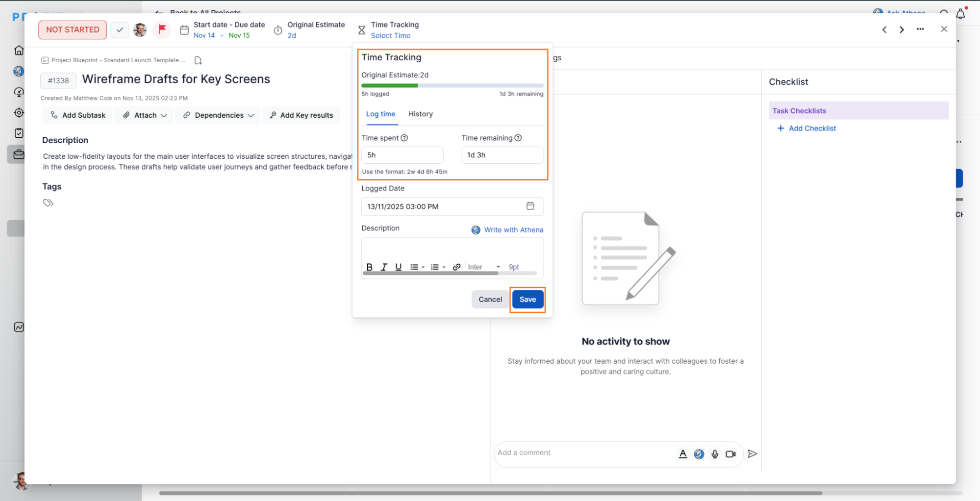Open Home from the left sidebar
Image resolution: width=980 pixels, height=501 pixels.
[19, 50]
